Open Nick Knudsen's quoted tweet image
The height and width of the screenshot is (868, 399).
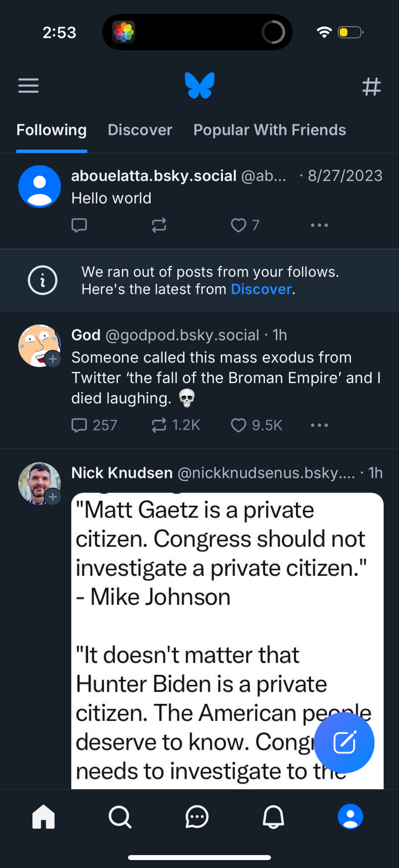227,640
